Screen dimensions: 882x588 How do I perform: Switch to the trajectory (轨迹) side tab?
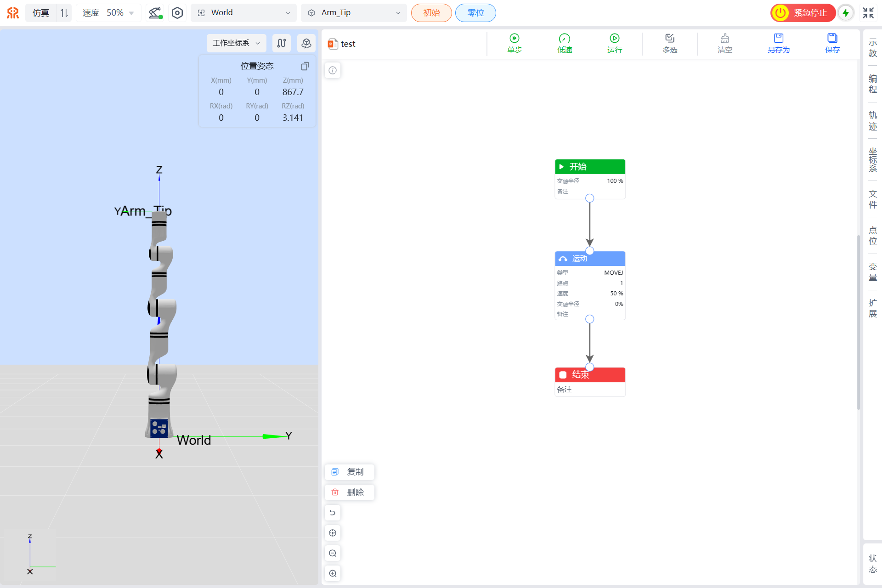click(x=872, y=121)
